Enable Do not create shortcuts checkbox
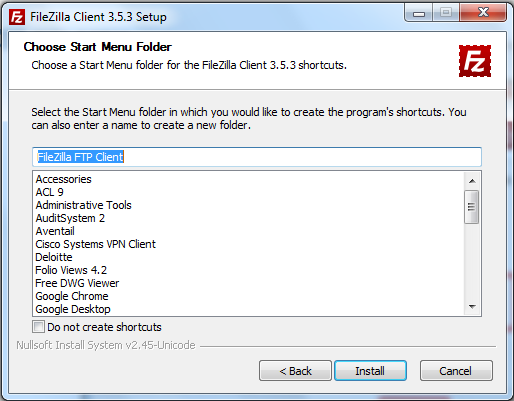514x401 pixels. 38,327
